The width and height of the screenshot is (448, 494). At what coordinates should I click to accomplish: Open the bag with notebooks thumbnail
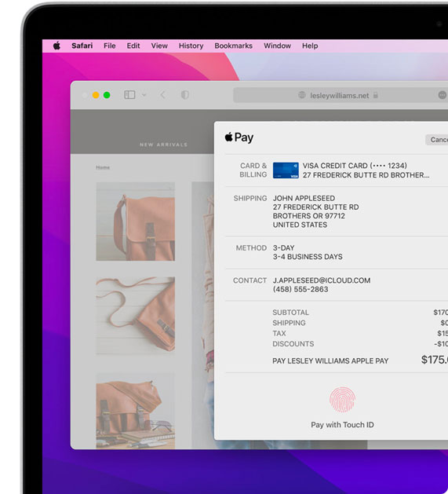tap(136, 411)
